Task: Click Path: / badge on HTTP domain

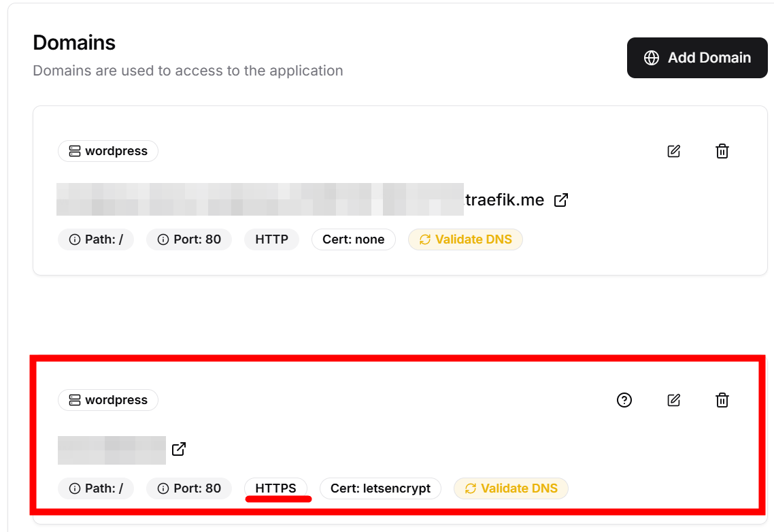Action: [96, 239]
